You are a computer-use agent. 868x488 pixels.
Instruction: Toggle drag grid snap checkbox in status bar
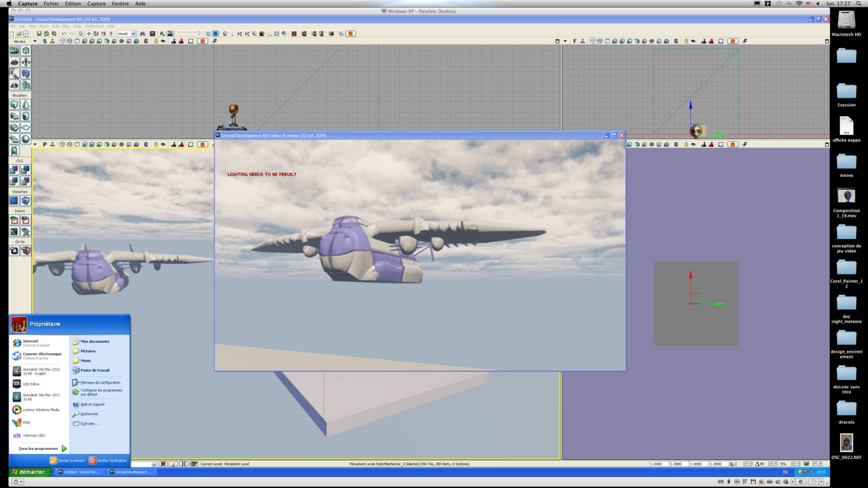745,464
